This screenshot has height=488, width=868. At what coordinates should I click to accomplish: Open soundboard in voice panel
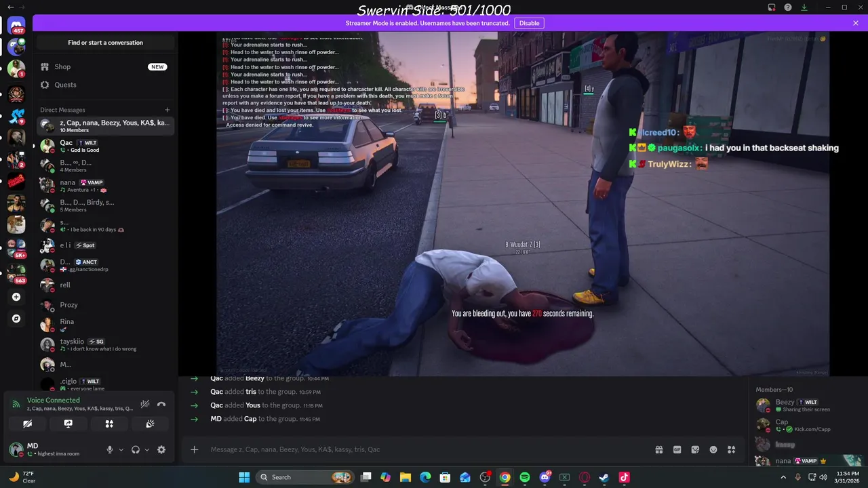(150, 424)
